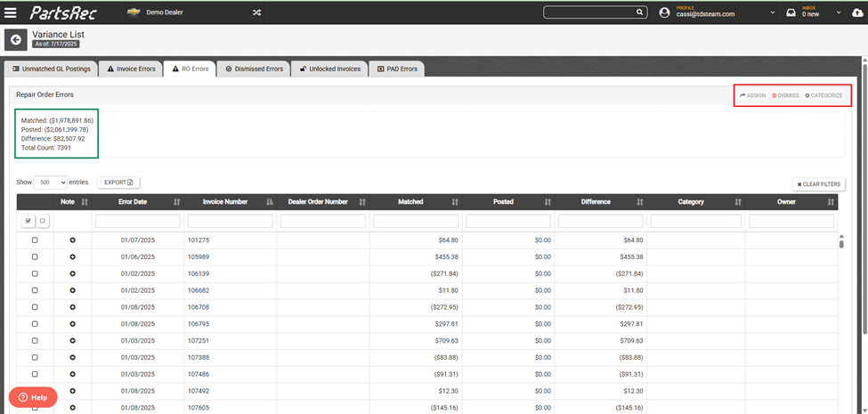Click the Category filter field

click(x=696, y=222)
